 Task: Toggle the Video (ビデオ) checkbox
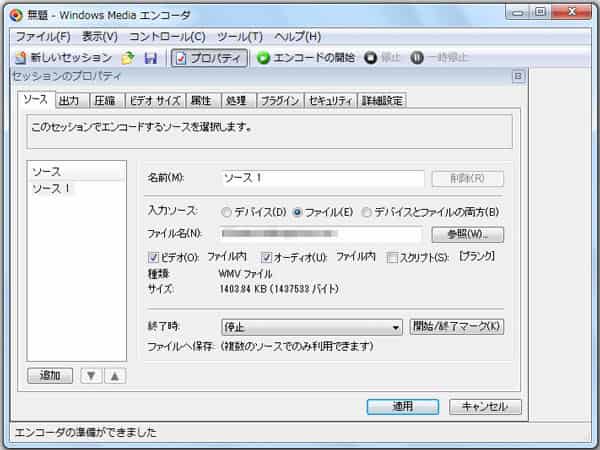click(x=153, y=257)
